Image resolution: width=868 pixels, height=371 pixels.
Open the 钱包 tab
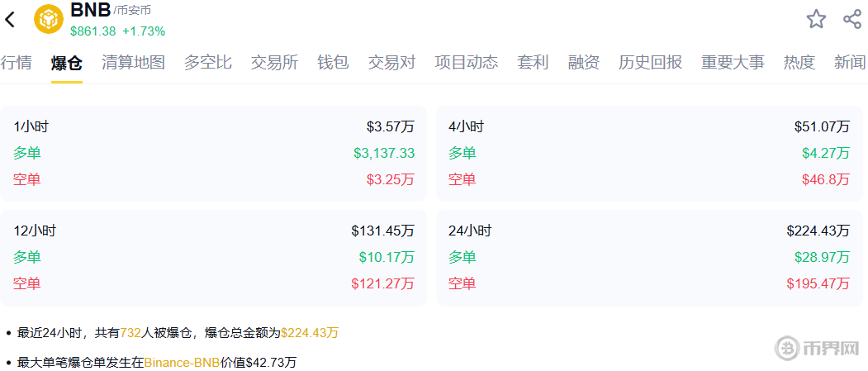pyautogui.click(x=333, y=62)
